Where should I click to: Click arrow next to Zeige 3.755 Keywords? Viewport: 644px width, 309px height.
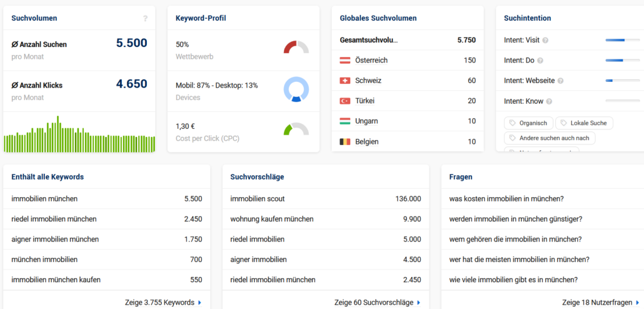(x=199, y=302)
